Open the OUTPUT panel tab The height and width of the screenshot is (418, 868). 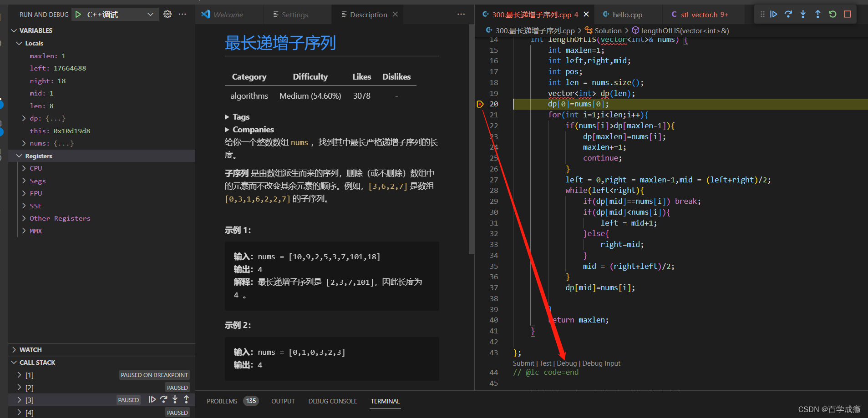(283, 401)
